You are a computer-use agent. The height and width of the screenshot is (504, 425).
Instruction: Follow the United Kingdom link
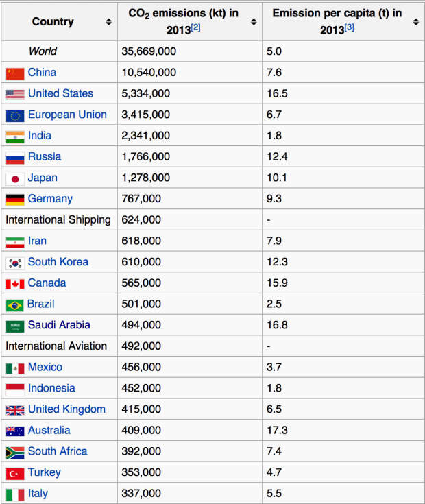tap(66, 409)
